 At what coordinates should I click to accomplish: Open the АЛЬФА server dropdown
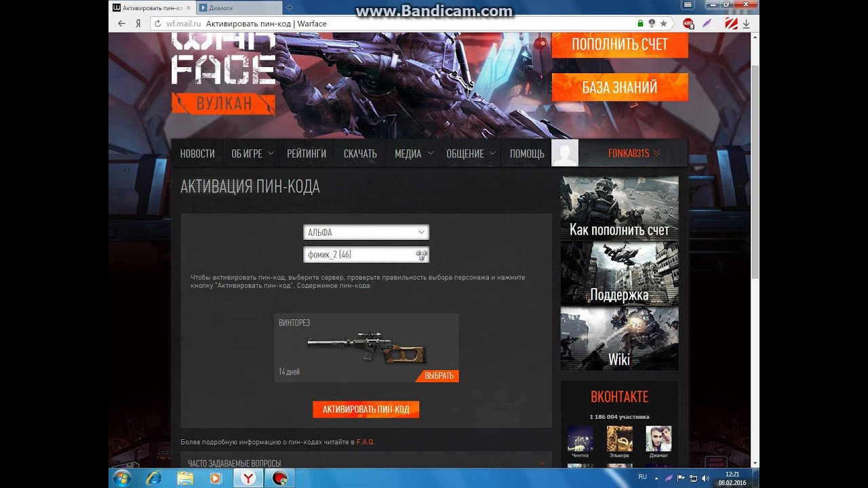pos(366,232)
